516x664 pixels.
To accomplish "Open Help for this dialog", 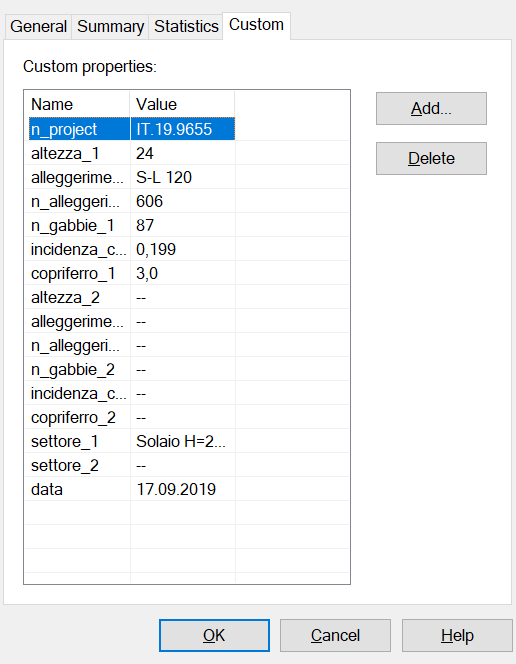I will coord(457,635).
